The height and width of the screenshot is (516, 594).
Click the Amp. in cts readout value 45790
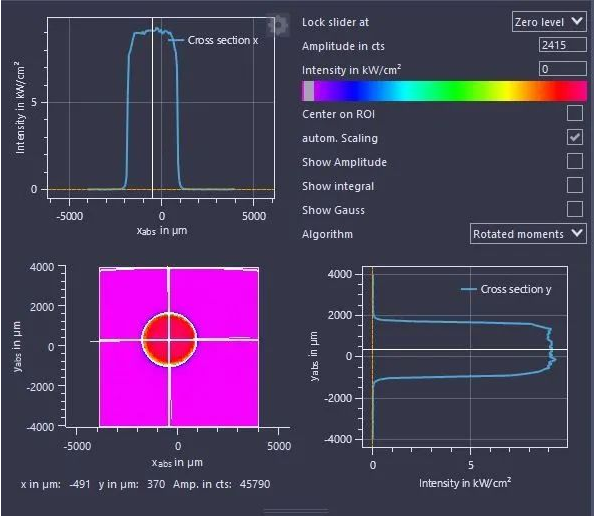coord(255,484)
